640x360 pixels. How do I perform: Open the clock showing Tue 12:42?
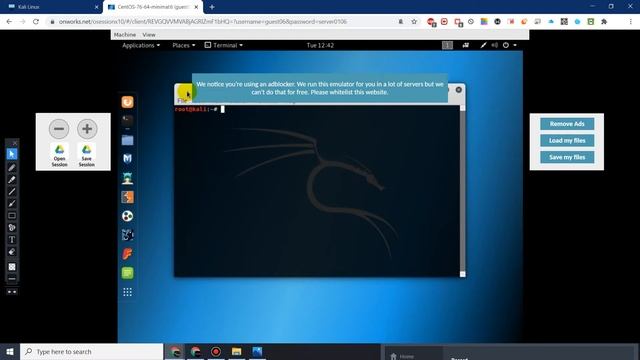tap(320, 45)
